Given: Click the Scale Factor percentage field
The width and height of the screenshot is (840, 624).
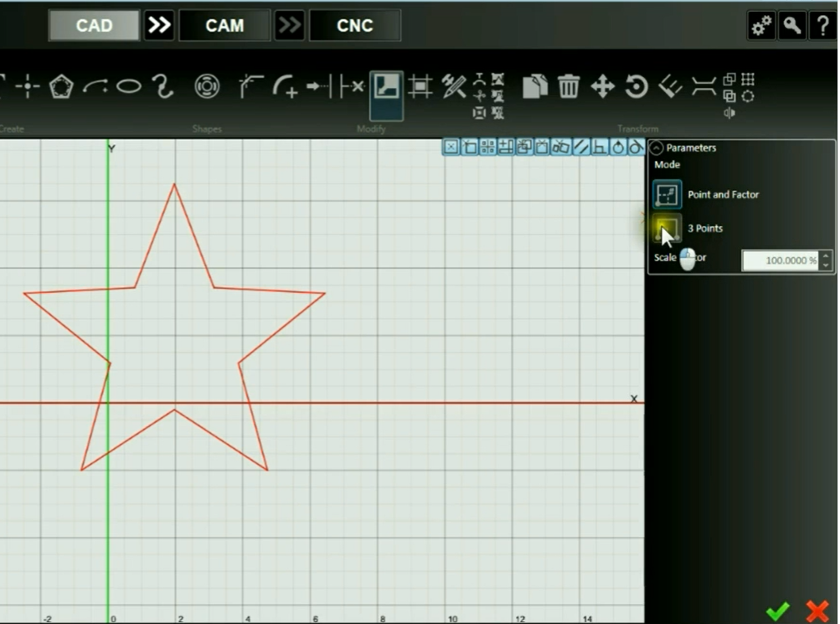Looking at the screenshot, I should tap(780, 260).
